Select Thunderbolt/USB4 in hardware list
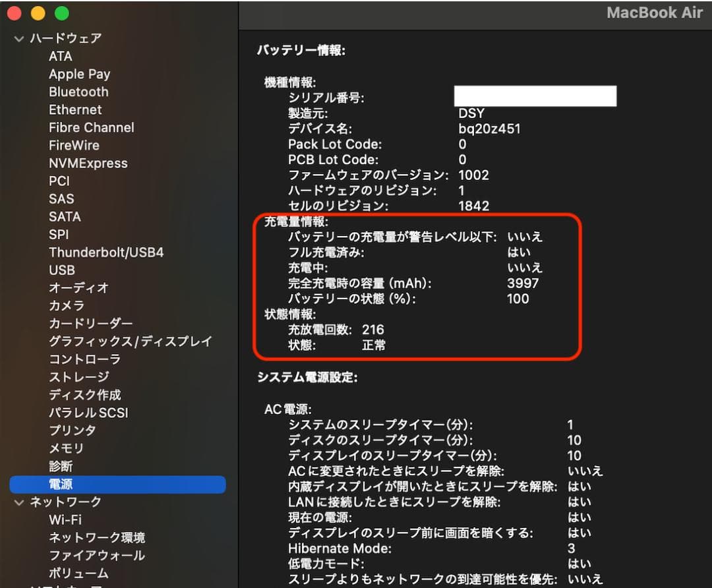712x588 pixels. pos(106,252)
